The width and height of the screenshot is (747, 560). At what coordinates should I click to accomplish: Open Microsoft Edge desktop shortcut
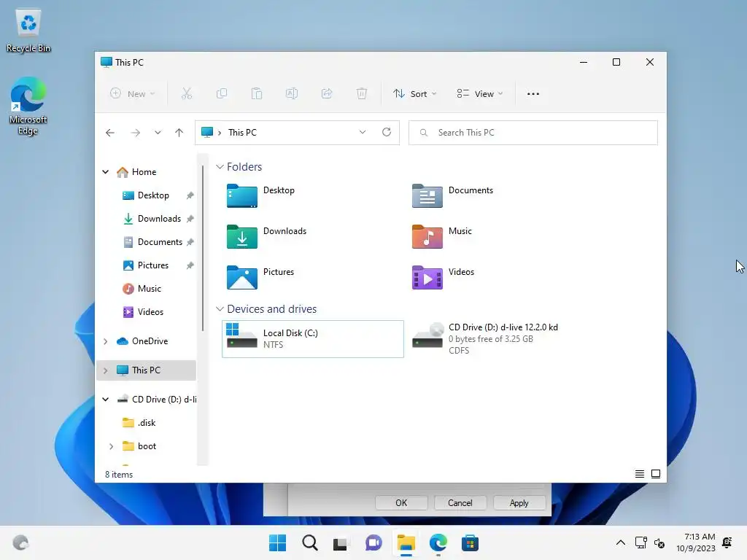[28, 106]
